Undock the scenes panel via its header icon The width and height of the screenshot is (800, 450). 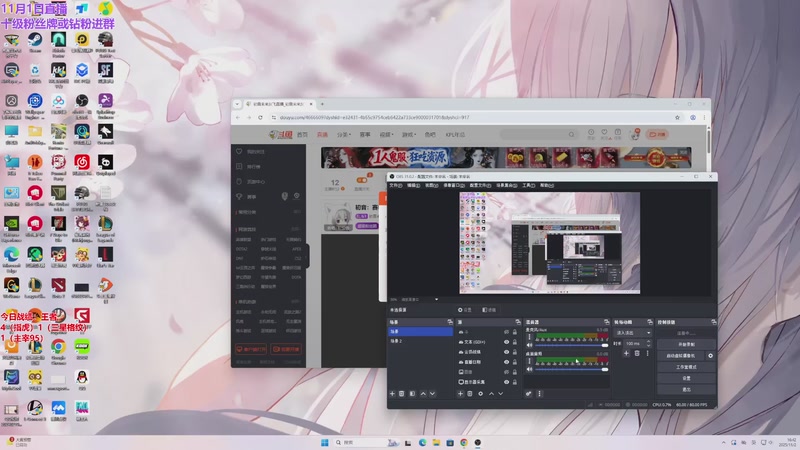(x=449, y=322)
